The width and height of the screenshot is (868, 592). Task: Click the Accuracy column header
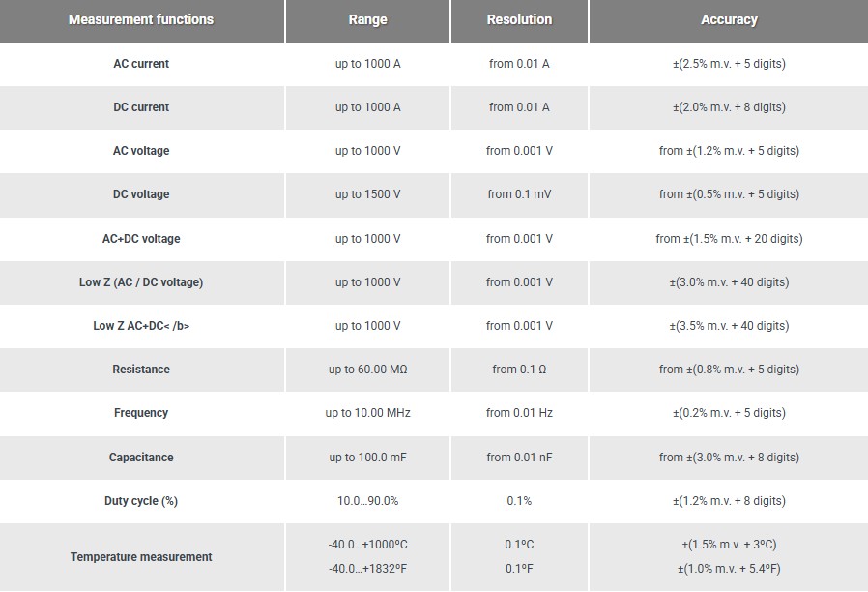pyautogui.click(x=729, y=19)
